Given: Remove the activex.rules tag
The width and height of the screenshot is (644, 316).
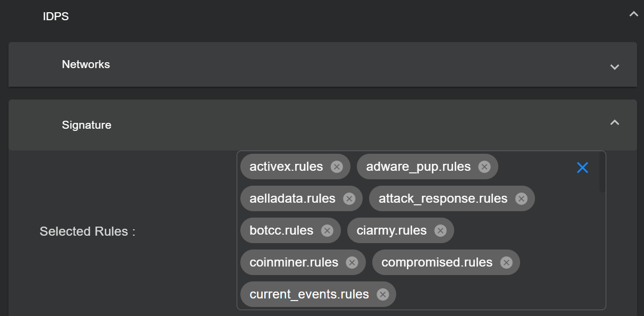Looking at the screenshot, I should click(x=337, y=167).
